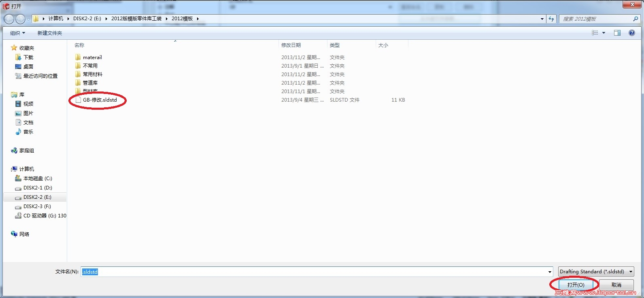Expand the 文件名 history dropdown arrow
This screenshot has width=644, height=298.
coord(550,272)
